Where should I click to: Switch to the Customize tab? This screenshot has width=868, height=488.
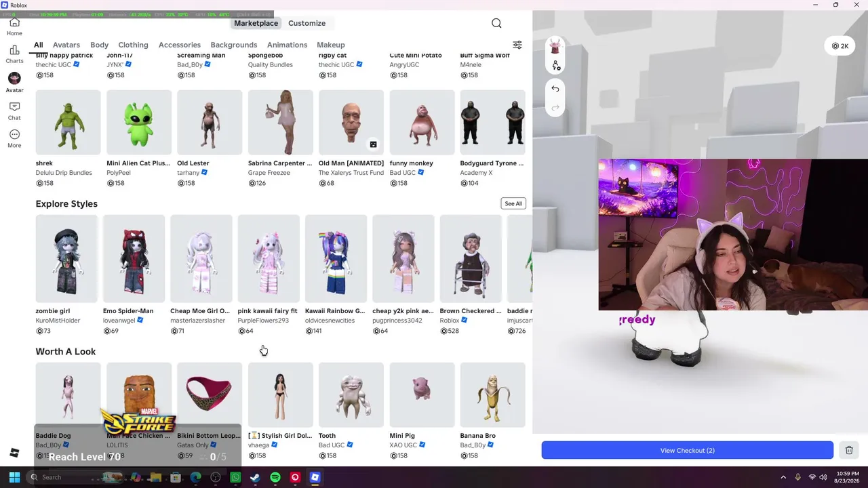[x=307, y=23]
